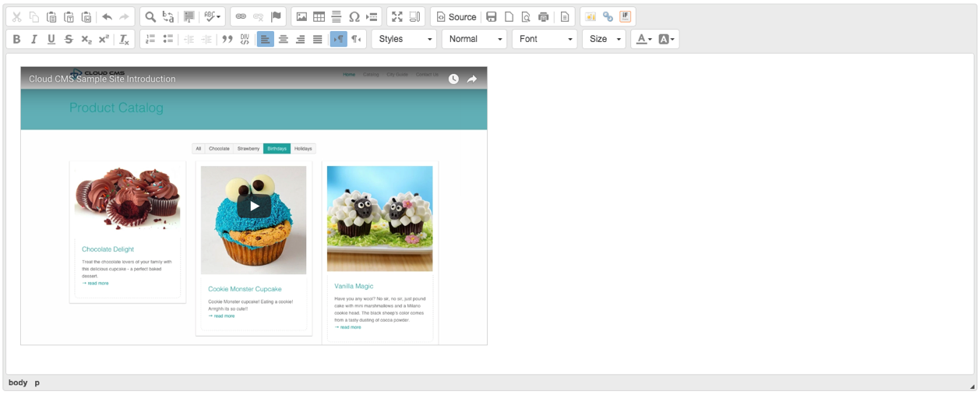Screen dimensions: 980x395
Task: Play the embedded Cloud CMS video
Action: coord(254,206)
